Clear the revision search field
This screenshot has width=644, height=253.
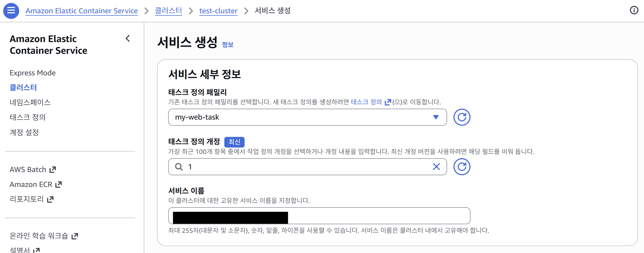[x=436, y=167]
